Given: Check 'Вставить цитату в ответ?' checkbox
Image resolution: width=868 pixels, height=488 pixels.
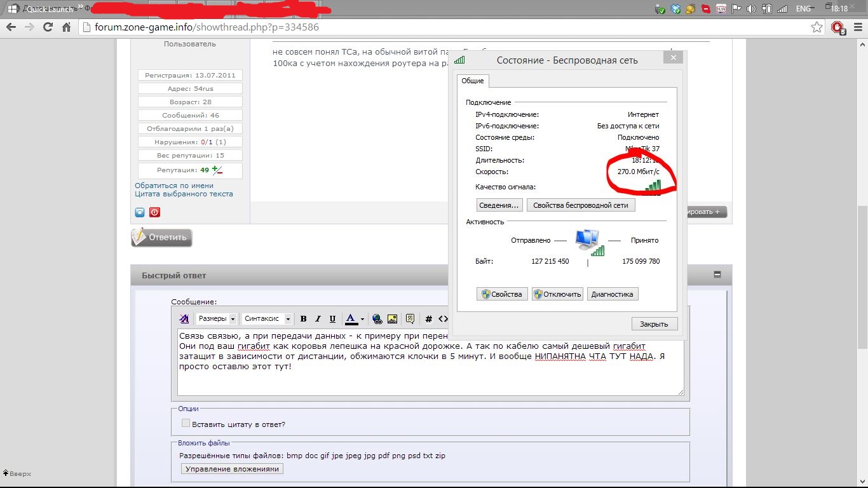Looking at the screenshot, I should pos(186,423).
